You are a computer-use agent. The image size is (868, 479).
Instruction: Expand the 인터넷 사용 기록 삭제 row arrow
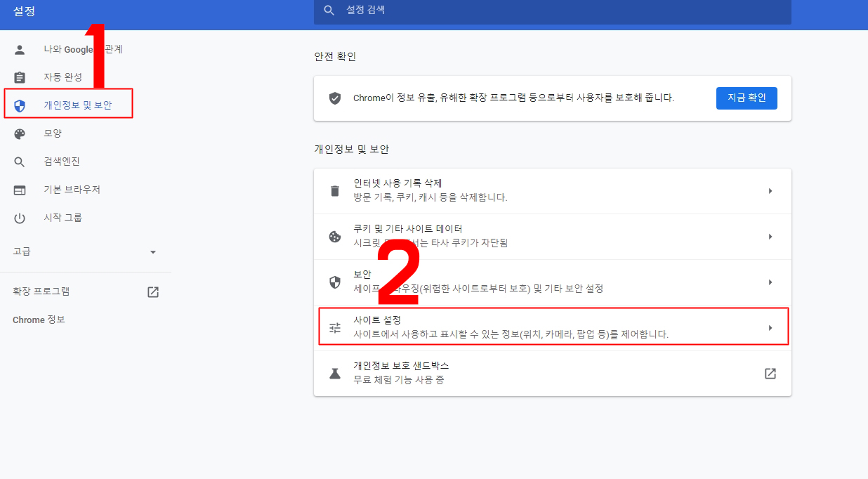[x=770, y=191]
